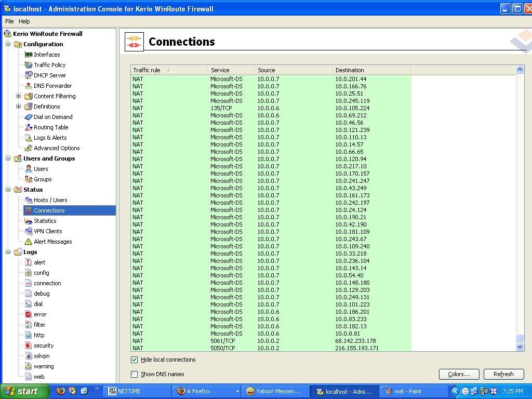Image resolution: width=532 pixels, height=399 pixels.
Task: Uncheck Hide local connections checkbox
Action: point(135,360)
